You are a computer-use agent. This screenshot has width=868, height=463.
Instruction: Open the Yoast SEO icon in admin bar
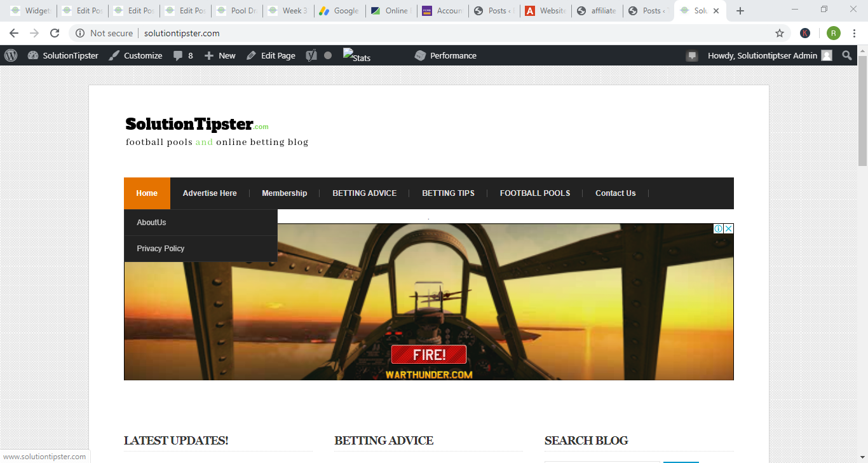point(311,55)
